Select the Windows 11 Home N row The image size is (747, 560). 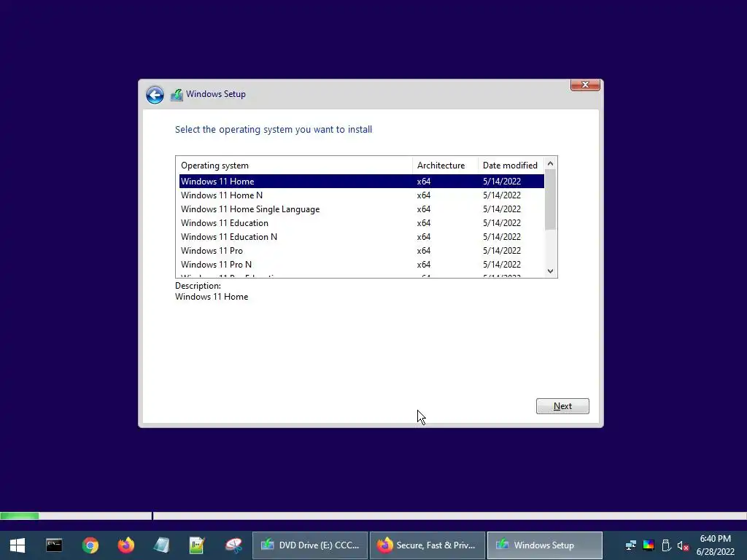(362, 195)
